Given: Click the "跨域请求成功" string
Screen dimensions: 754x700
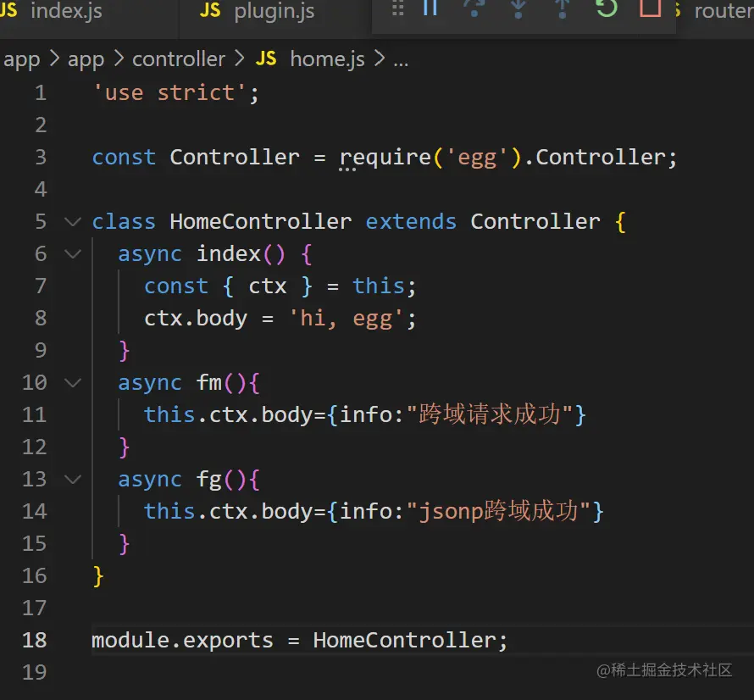Looking at the screenshot, I should click(x=490, y=414).
